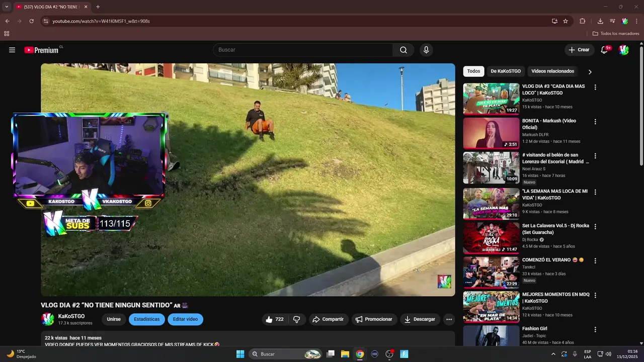
Task: Open BONITA - Markush video thumbnail
Action: coord(491,133)
